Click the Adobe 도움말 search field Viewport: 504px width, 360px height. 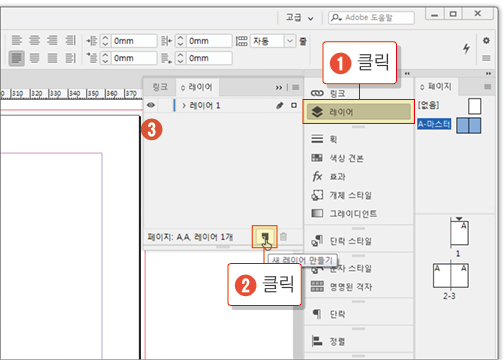click(x=372, y=18)
